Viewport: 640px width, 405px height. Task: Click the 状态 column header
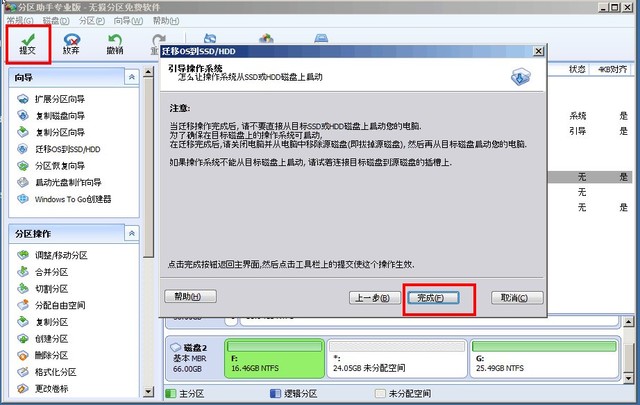coord(577,69)
